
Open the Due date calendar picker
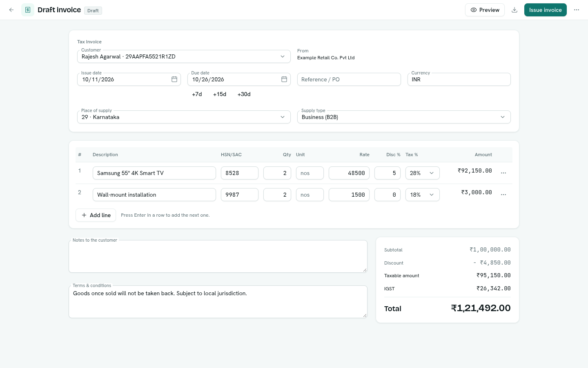(x=284, y=79)
